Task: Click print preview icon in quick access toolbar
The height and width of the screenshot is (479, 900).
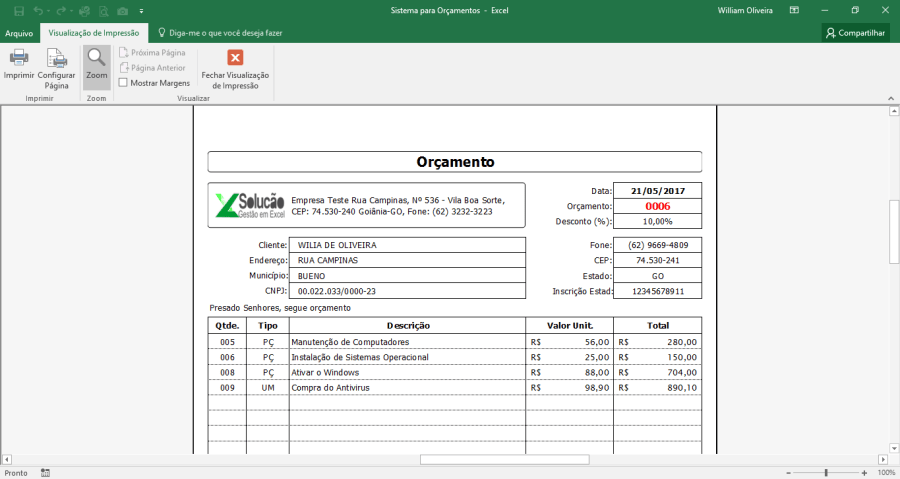Action: pos(103,11)
